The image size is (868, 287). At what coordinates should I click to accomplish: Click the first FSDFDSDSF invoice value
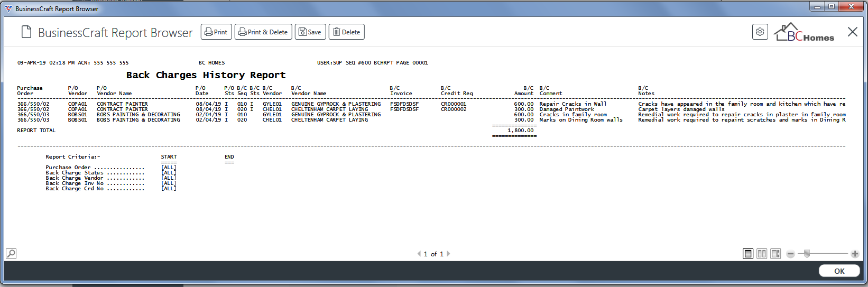404,104
